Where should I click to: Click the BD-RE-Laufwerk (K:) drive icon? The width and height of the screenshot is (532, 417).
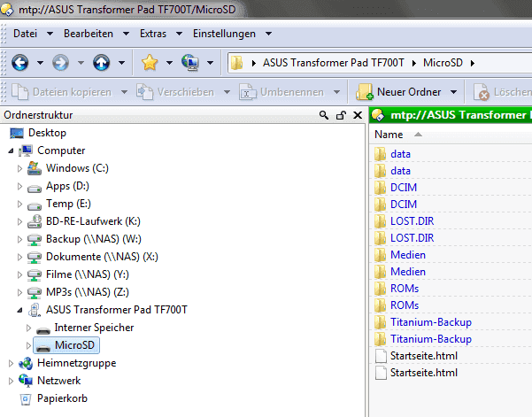click(x=35, y=221)
